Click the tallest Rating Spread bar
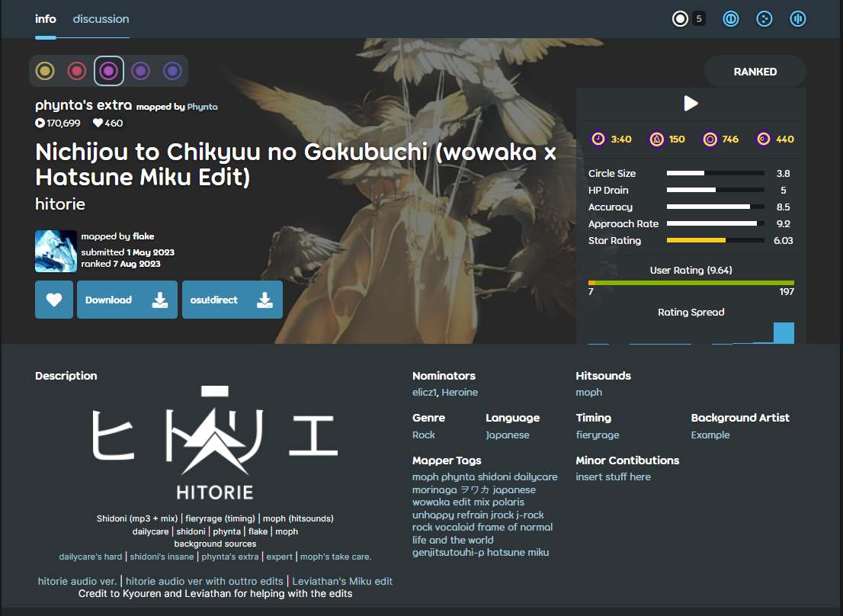 (x=784, y=332)
